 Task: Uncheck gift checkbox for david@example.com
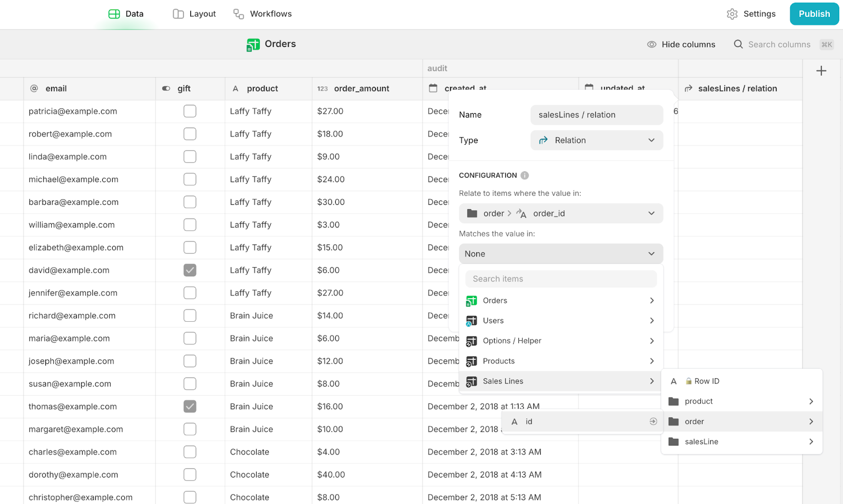point(190,270)
